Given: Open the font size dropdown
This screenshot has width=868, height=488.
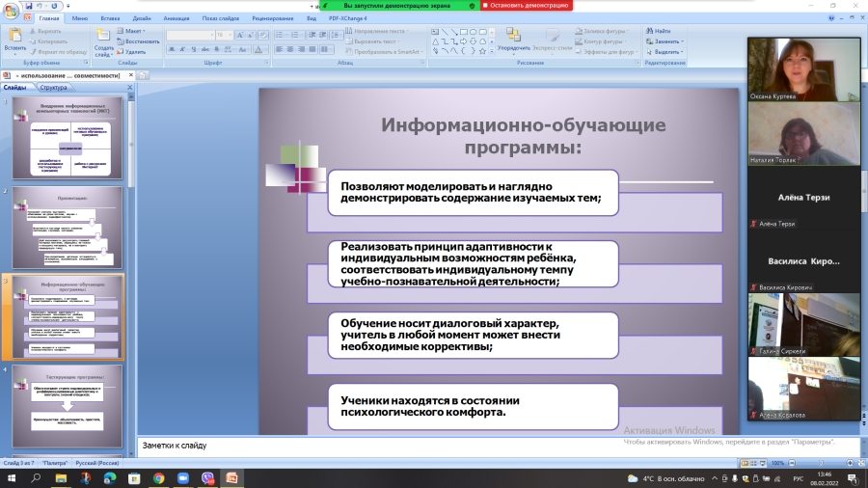Looking at the screenshot, I should click(x=229, y=35).
